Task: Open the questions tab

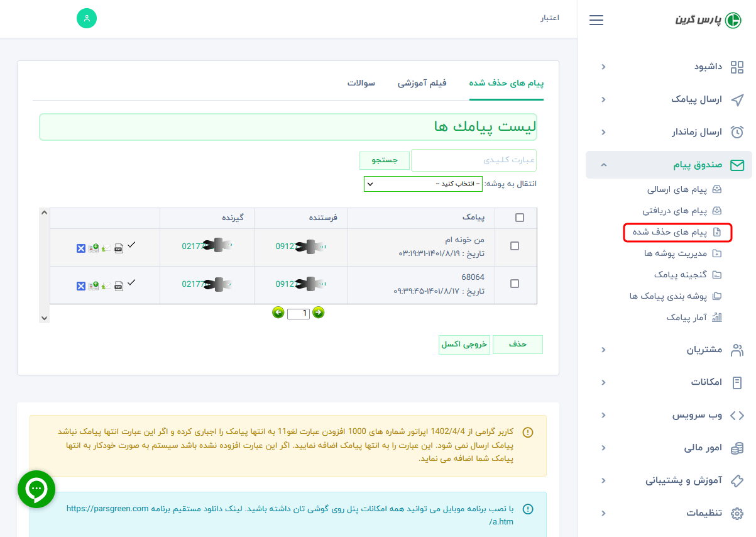Action: click(361, 82)
